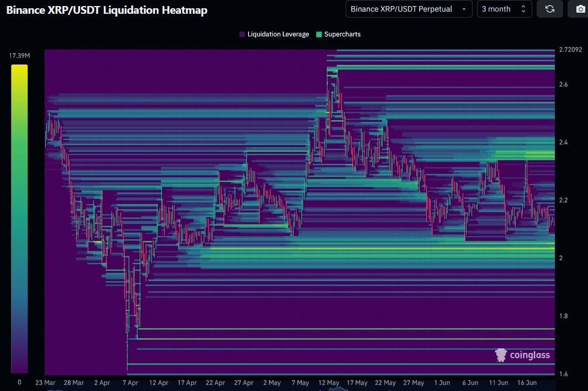Click the purple Liquidation Leverage legend swatch

pyautogui.click(x=242, y=34)
